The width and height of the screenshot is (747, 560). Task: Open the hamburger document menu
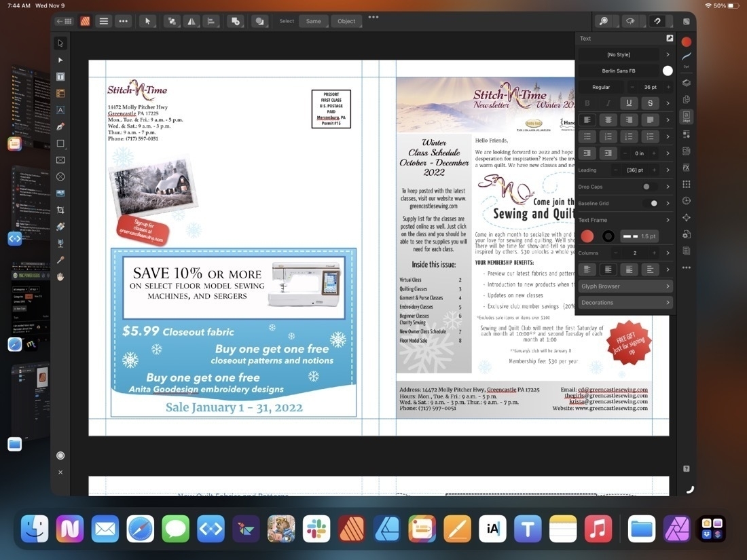[x=103, y=21]
